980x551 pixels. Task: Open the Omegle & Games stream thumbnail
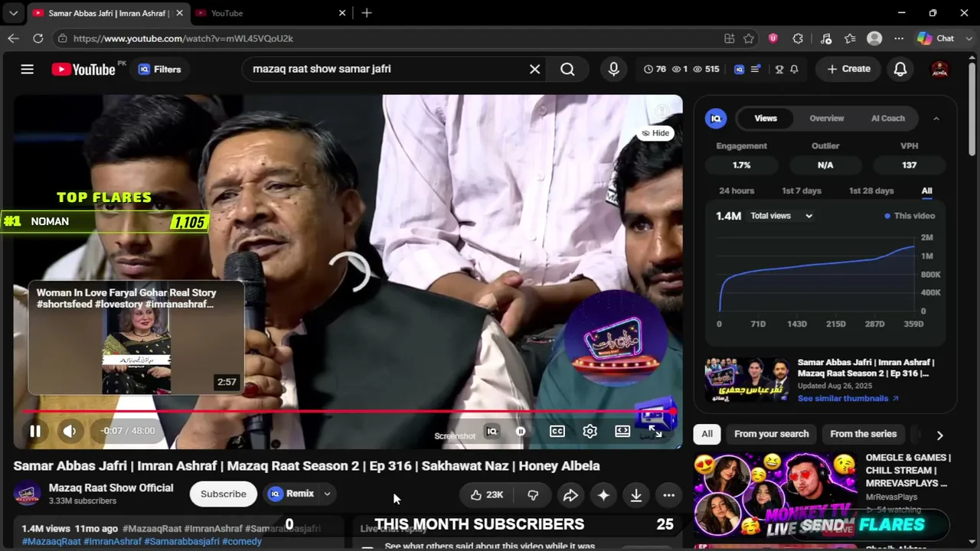[776, 495]
